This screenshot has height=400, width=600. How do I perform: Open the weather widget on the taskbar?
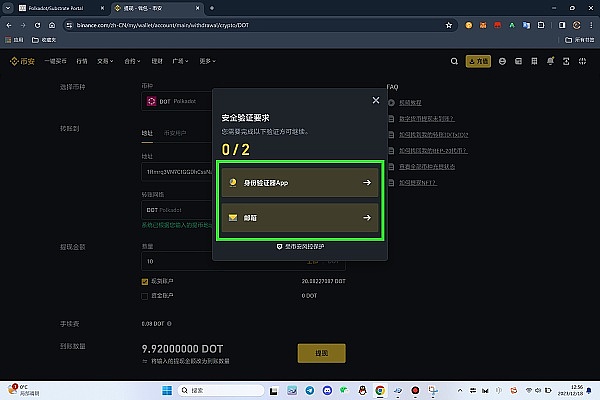pos(24,390)
